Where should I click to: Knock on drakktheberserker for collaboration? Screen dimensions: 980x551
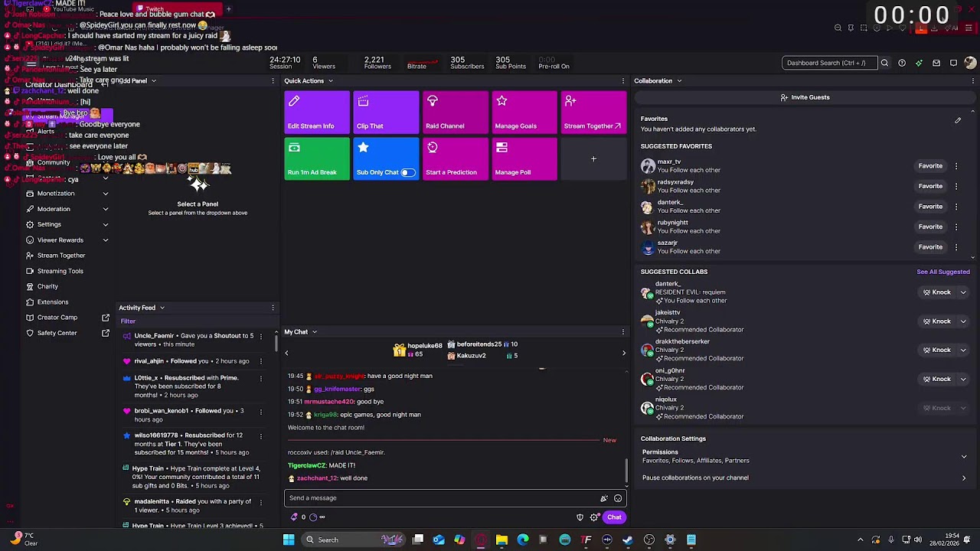pos(936,350)
